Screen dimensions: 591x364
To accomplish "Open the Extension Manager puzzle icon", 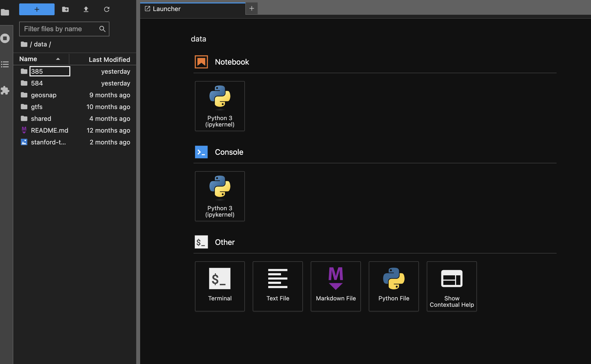I will click(x=5, y=90).
